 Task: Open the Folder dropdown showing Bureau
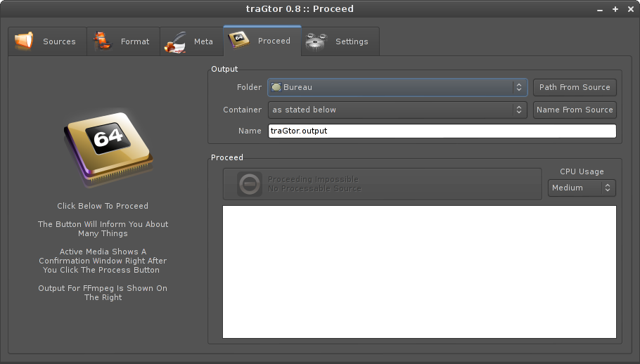coord(397,87)
